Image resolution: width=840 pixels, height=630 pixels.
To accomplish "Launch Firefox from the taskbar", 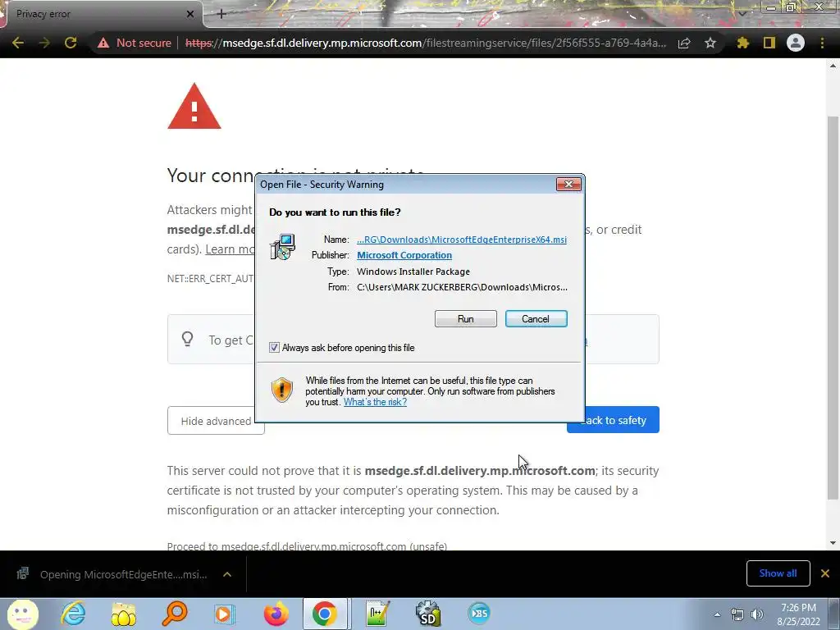I will pyautogui.click(x=276, y=614).
